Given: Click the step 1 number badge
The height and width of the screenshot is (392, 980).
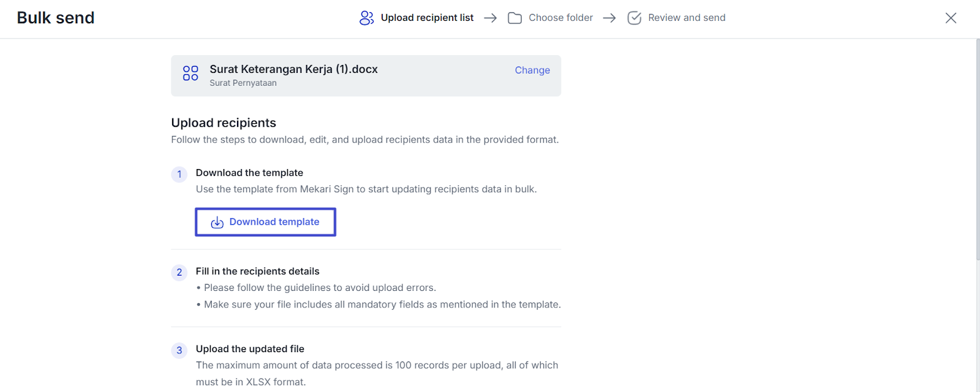Looking at the screenshot, I should 179,174.
